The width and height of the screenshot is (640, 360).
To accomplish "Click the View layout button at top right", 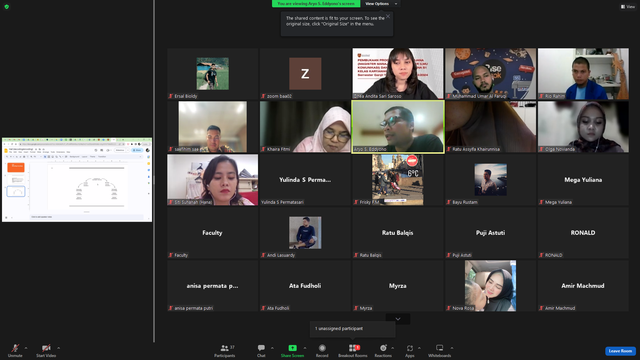I will [628, 7].
